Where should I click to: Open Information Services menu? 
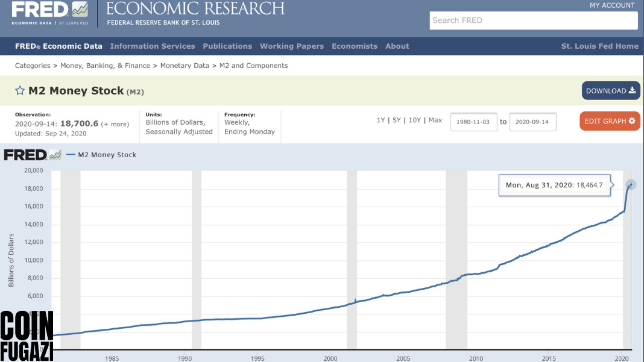pyautogui.click(x=153, y=46)
